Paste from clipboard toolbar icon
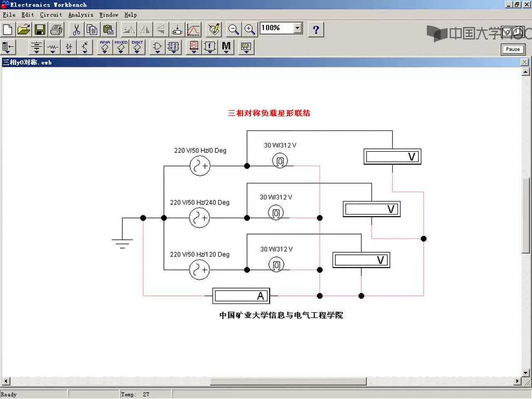Viewport: 532px width, 399px height. click(108, 30)
